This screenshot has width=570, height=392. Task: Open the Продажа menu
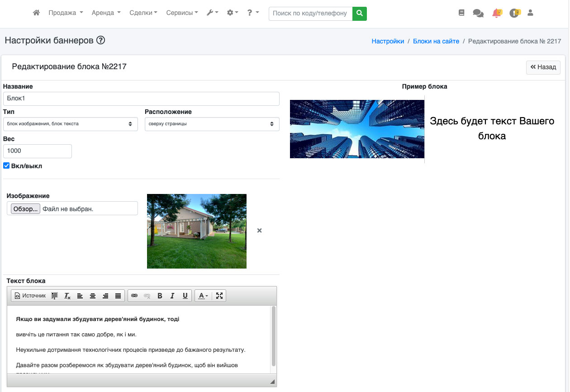66,13
